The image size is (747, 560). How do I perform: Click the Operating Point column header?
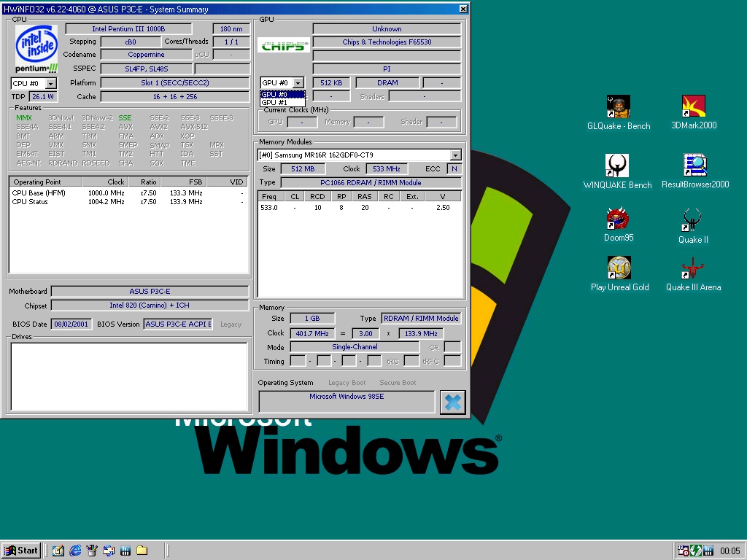[x=46, y=182]
